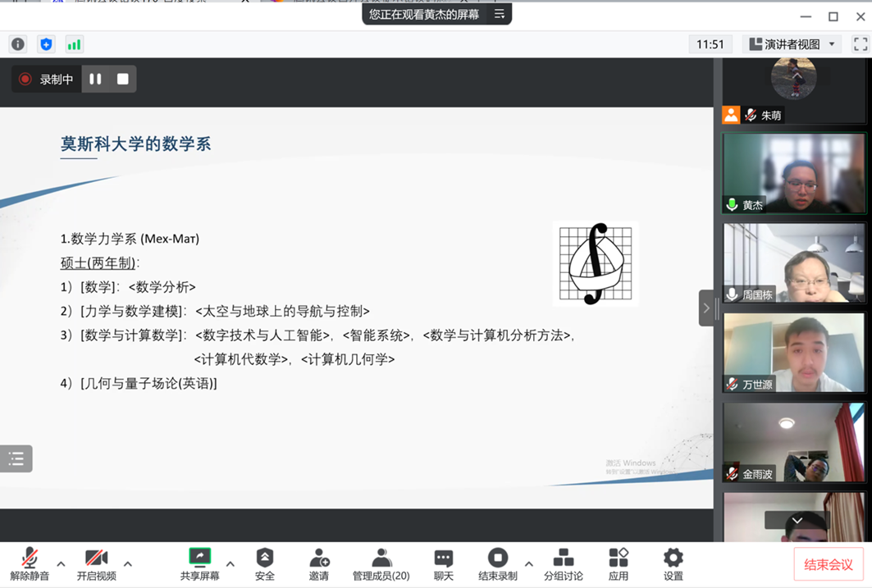Open the Apps (应用) panel

coord(619,564)
